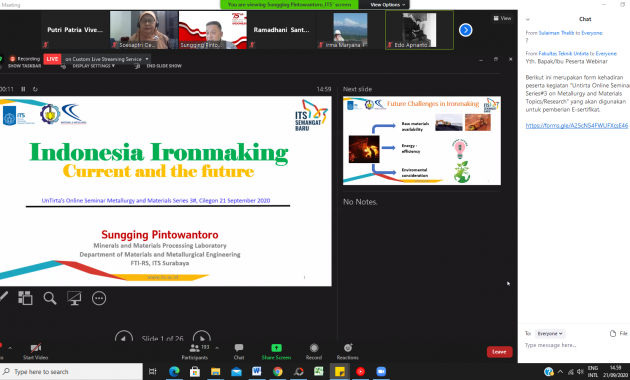Open the forms.gle attendance link
630x380 pixels.
(577, 125)
